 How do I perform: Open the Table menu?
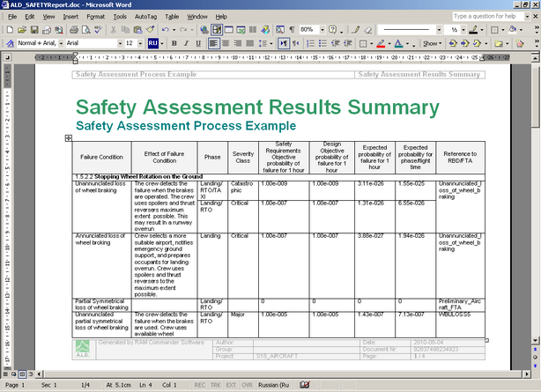click(x=173, y=16)
